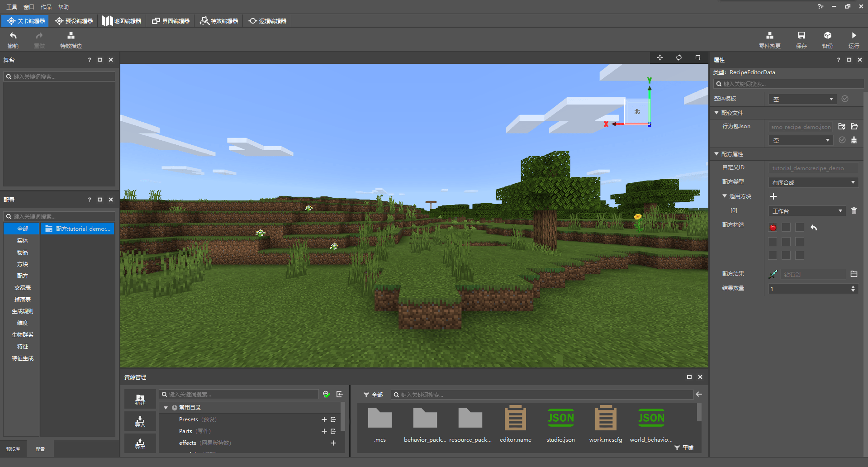Open 零件热更 parts hot-reload in toolbar
Viewport: 868px width, 467px height.
pyautogui.click(x=769, y=40)
